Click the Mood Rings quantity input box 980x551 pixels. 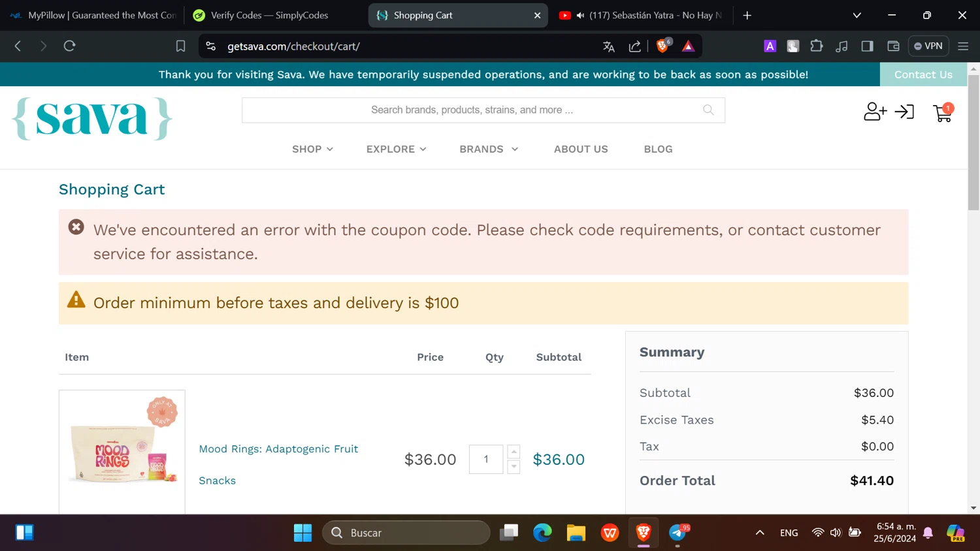pos(486,460)
